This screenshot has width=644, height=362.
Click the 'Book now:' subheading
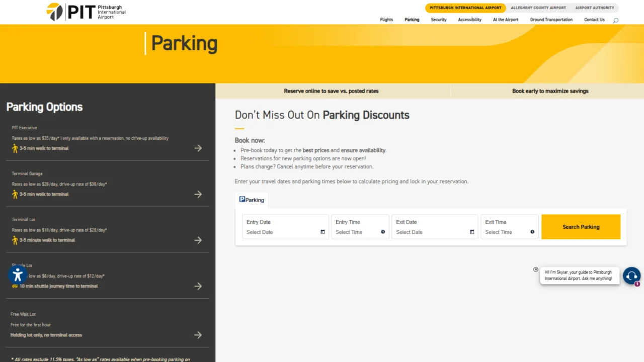[250, 140]
